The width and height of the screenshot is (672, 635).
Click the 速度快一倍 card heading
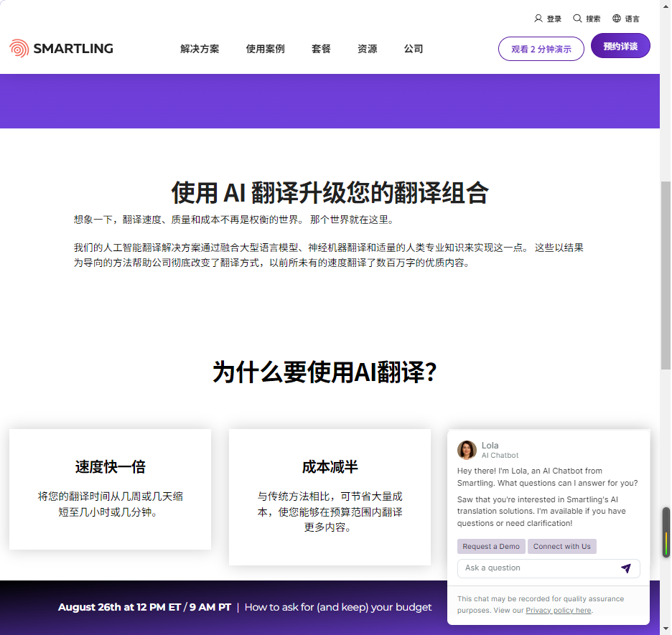[110, 466]
